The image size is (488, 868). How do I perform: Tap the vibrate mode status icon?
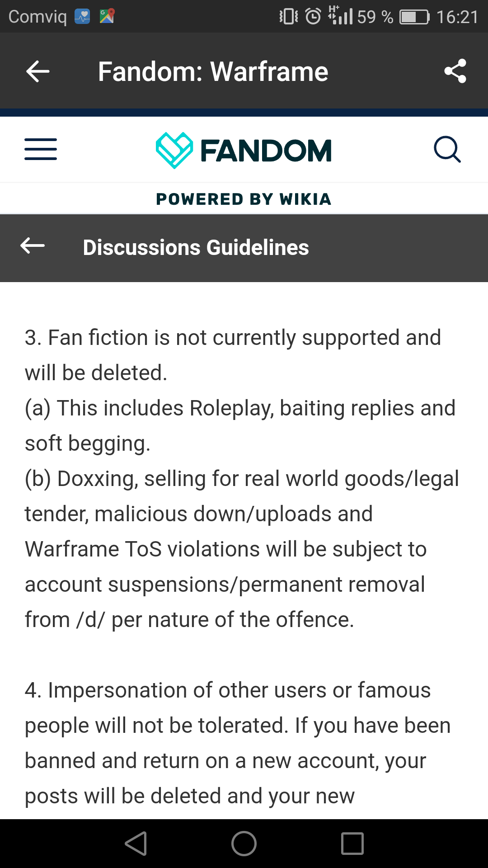coord(289,17)
